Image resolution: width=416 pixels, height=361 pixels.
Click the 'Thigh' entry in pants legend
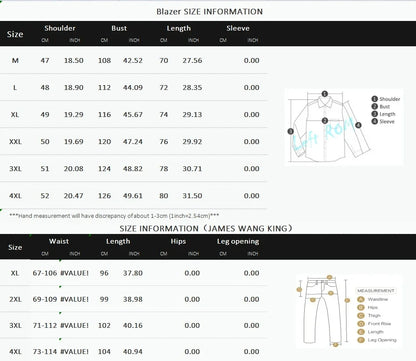point(374,315)
